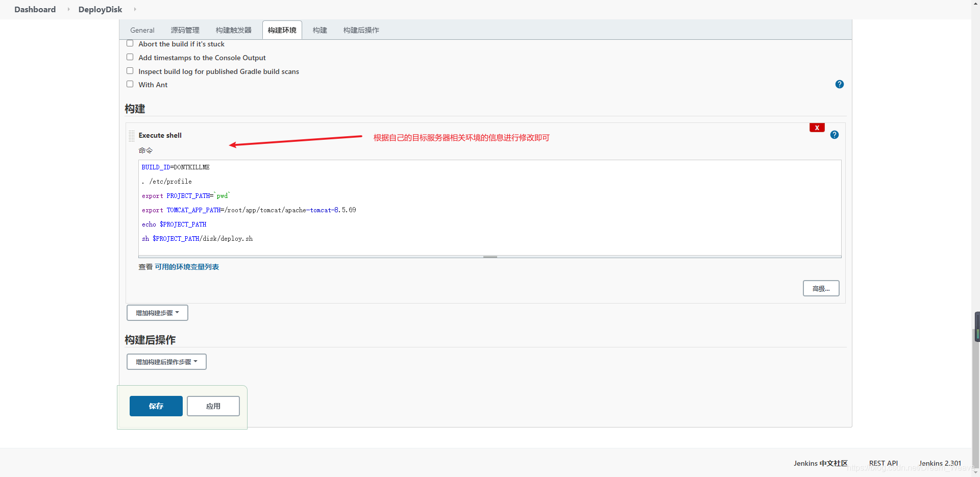Open the 增加构建后操作步骤 dropdown

coord(166,362)
